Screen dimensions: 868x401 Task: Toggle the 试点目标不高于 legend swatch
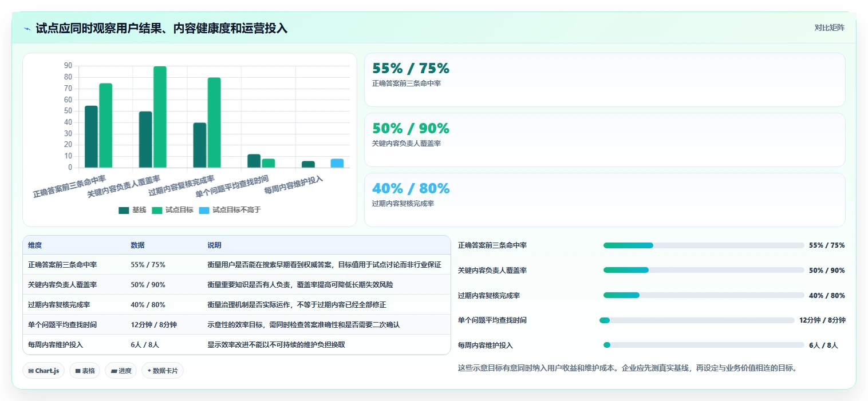click(204, 210)
